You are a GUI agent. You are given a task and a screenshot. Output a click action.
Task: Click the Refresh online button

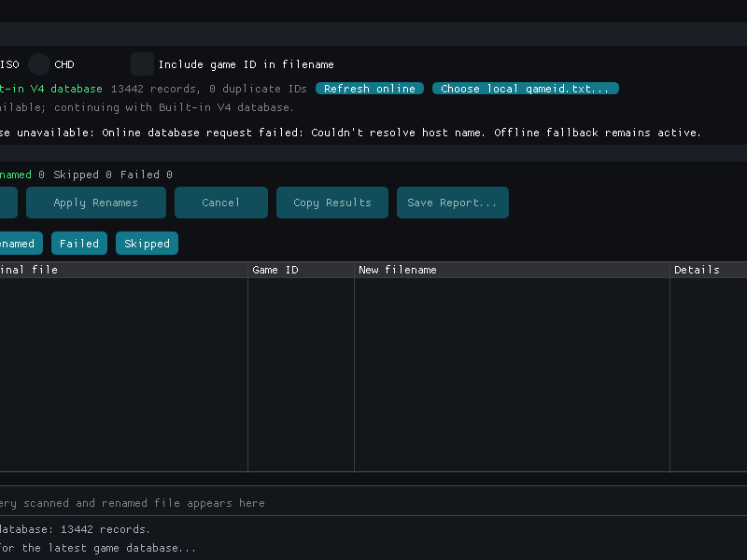pos(370,89)
